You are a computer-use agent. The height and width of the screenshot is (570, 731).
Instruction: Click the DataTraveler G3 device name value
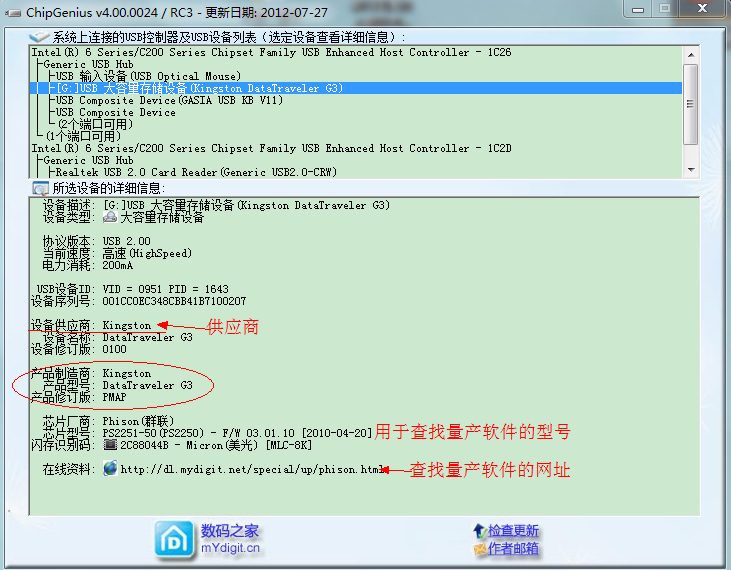tap(147, 337)
